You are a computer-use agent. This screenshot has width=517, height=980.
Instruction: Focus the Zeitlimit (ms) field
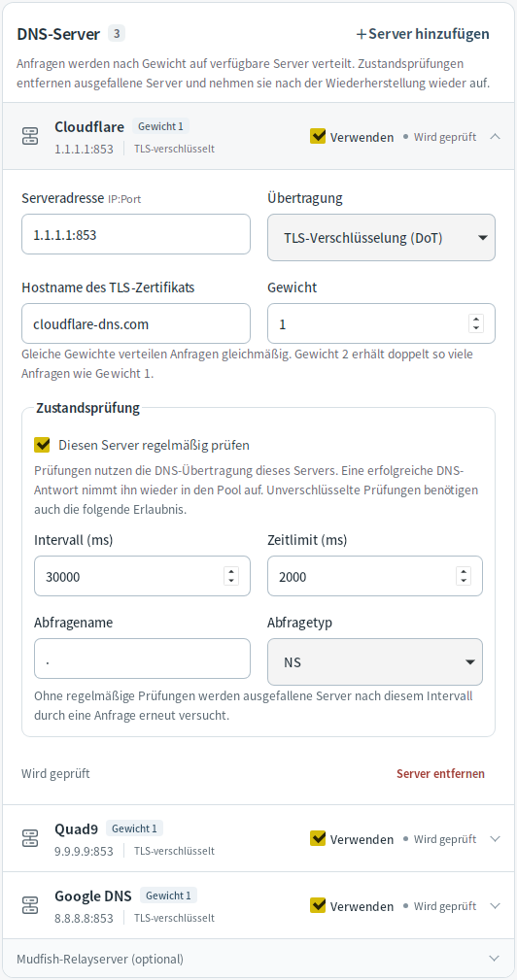(375, 576)
